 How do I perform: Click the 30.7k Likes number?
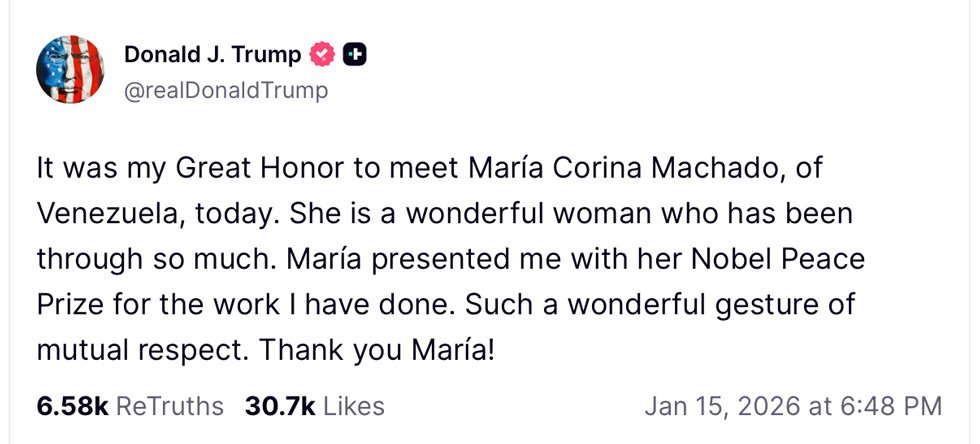(280, 406)
